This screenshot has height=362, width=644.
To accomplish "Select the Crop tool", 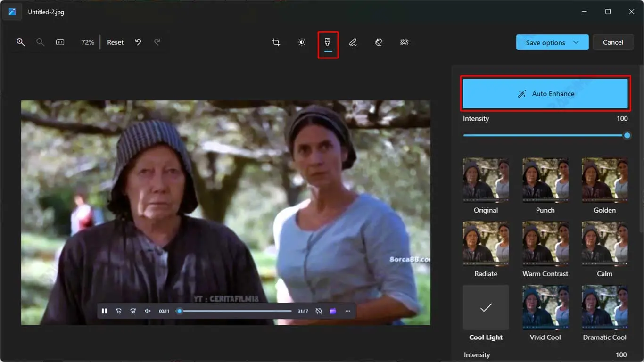I will point(276,42).
